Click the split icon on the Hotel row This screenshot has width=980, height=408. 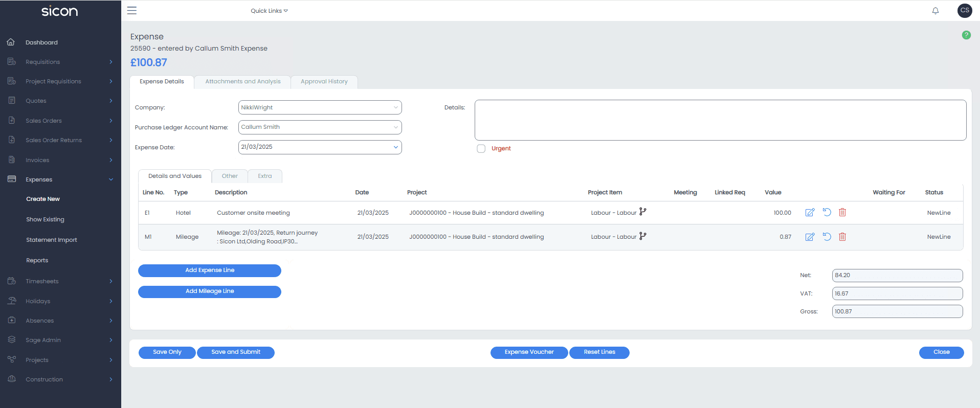point(643,212)
